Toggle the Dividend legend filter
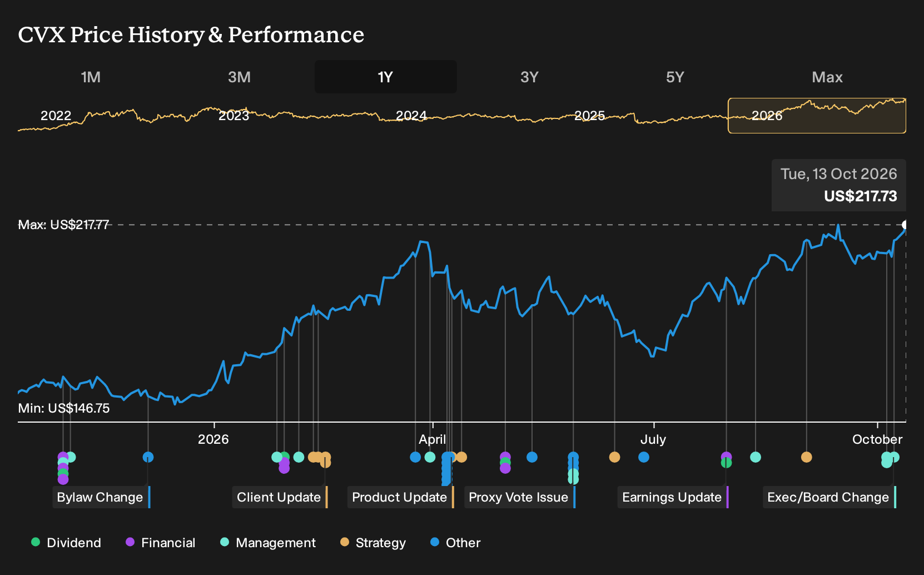 66,543
